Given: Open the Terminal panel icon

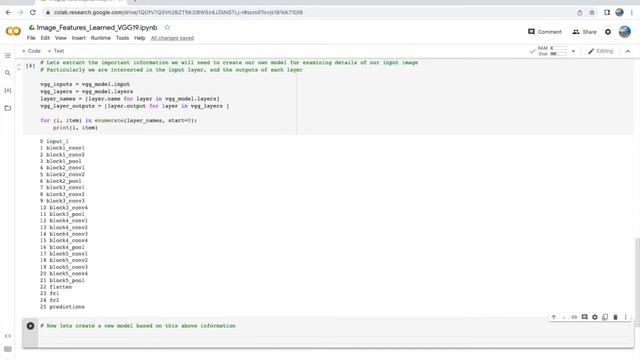Looking at the screenshot, I should [x=8, y=349].
